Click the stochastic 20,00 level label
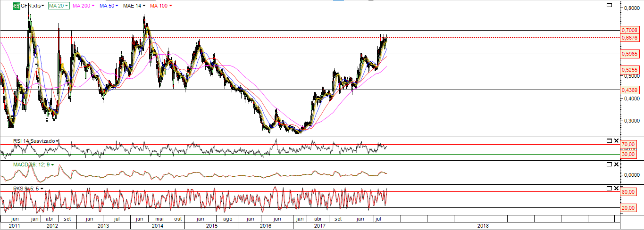The height and width of the screenshot is (230, 644). 628,208
